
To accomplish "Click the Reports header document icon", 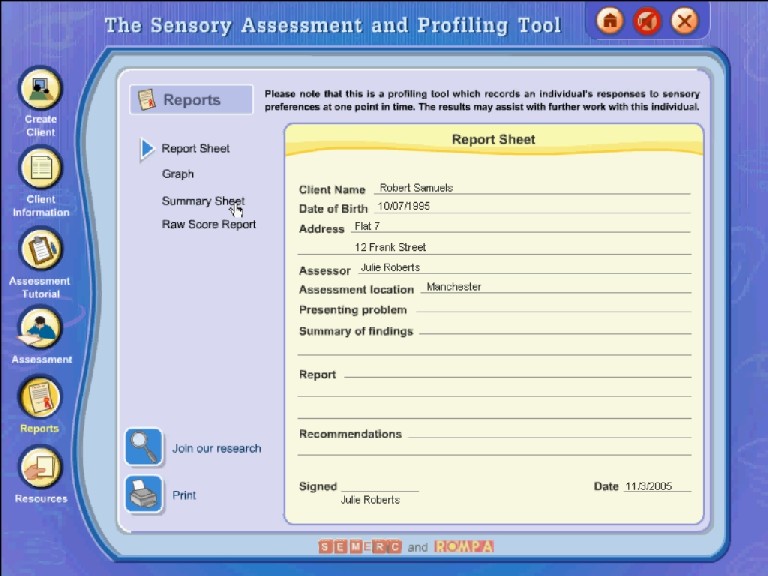I will click(146, 99).
